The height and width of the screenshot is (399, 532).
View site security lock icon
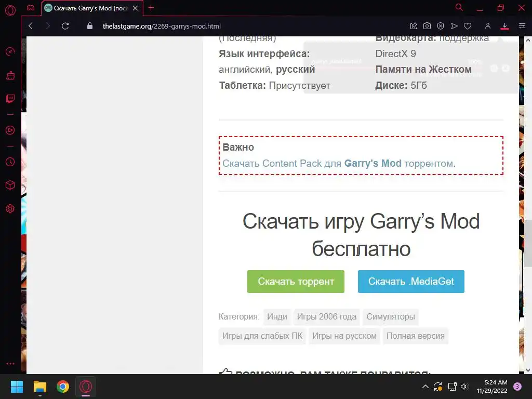[x=89, y=26]
